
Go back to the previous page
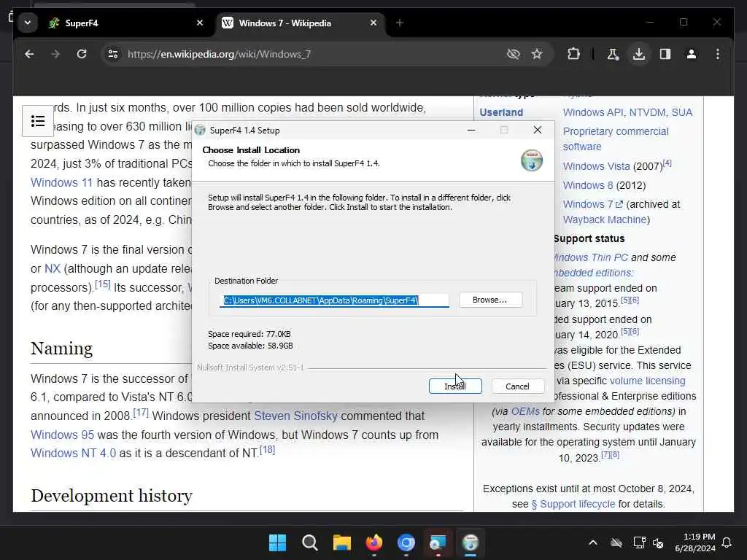[x=29, y=54]
